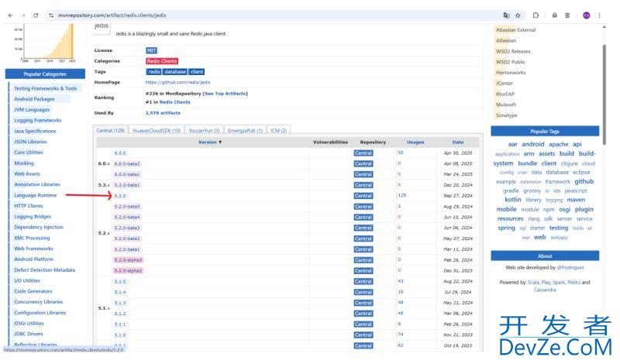Switch to the YouzanYun (3) tab
This screenshot has height=364, width=620.
click(x=204, y=130)
